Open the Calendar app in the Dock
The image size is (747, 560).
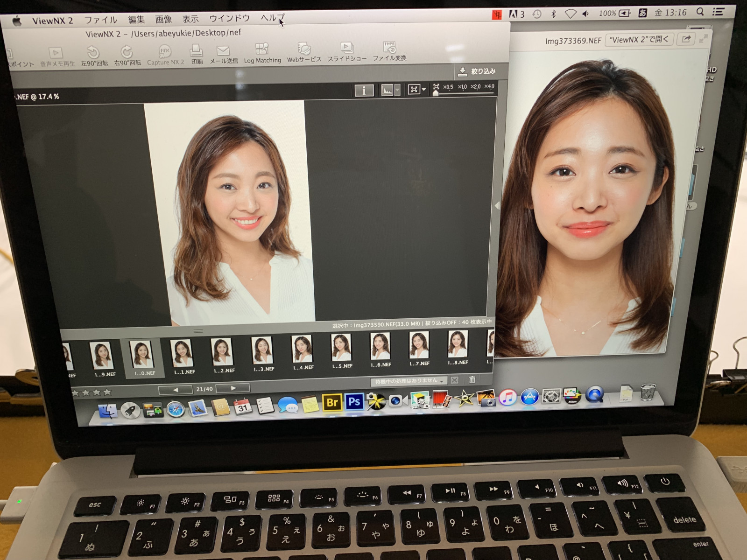click(x=242, y=406)
